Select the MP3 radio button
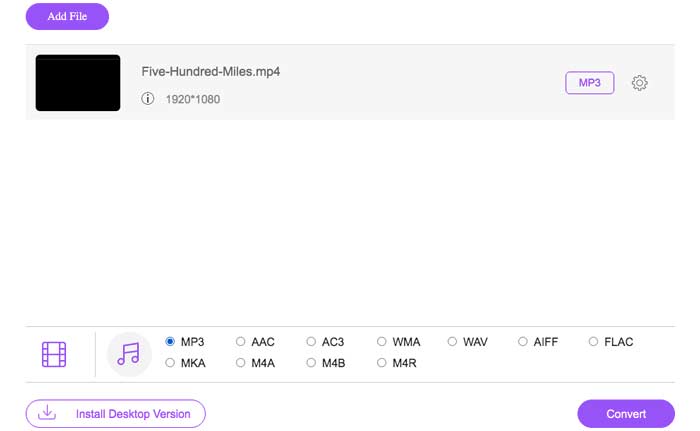700x431 pixels. 170,342
